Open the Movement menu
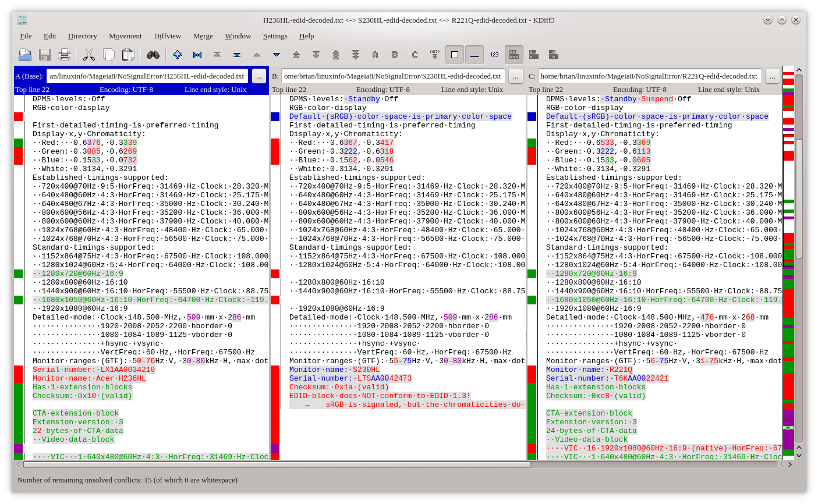Viewport: 818px width, 504px height. pos(125,36)
